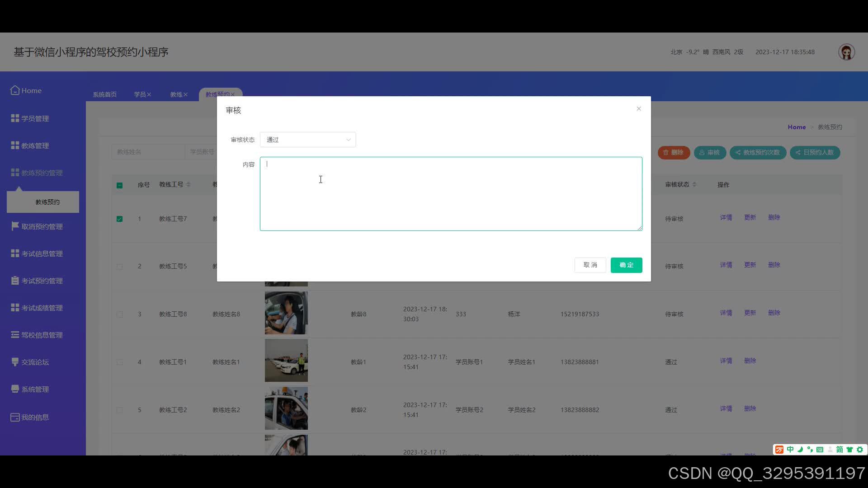The height and width of the screenshot is (488, 868).
Task: Click the Sogou input method settings gear
Action: (x=860, y=450)
